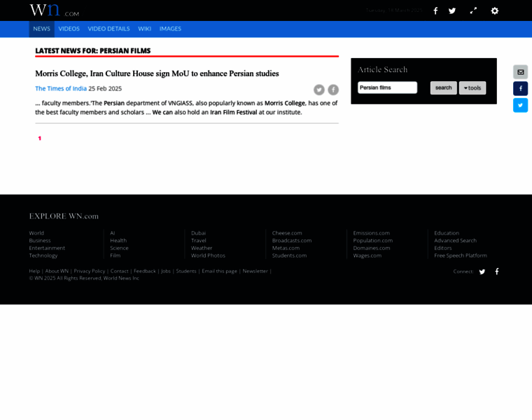Open Education footer link
The width and height of the screenshot is (532, 420).
tap(447, 233)
